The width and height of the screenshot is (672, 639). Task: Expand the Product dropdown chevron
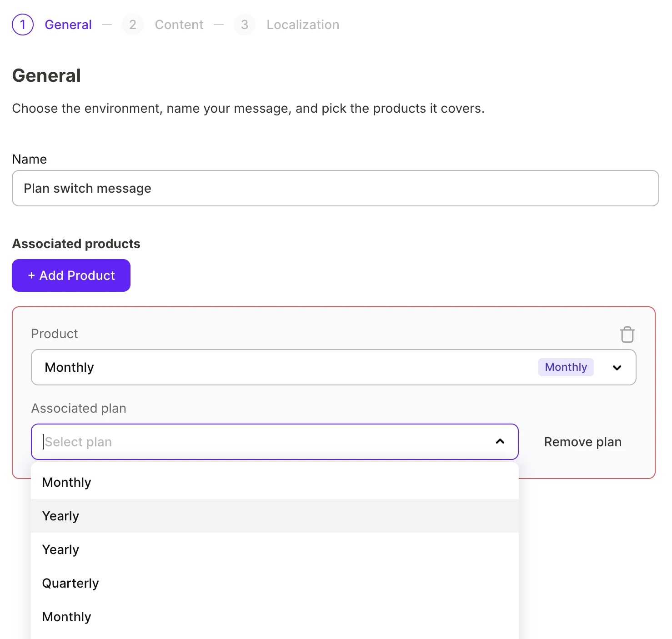click(x=617, y=368)
